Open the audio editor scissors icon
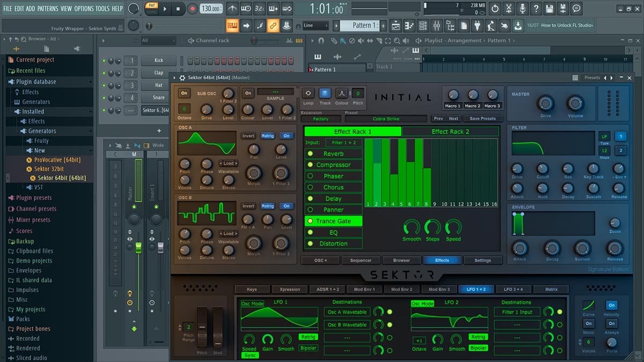This screenshot has height=362, width=644. (508, 9)
